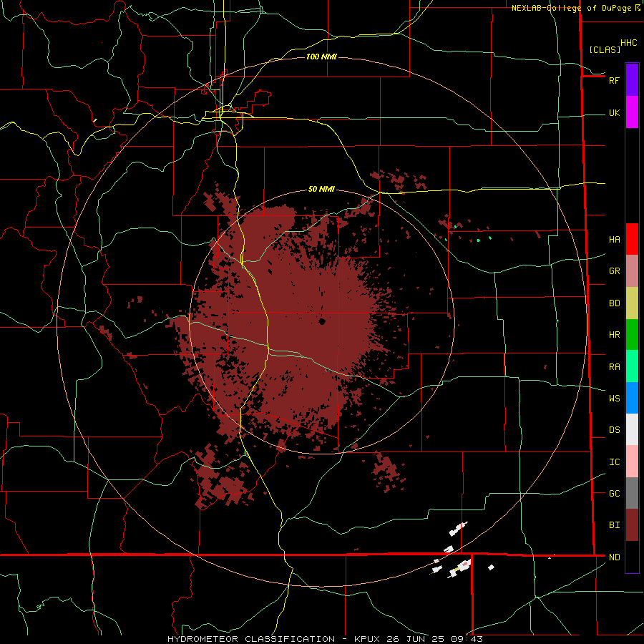Click the BI dark-red legend swatch
The image size is (644, 644).
pyautogui.click(x=632, y=525)
